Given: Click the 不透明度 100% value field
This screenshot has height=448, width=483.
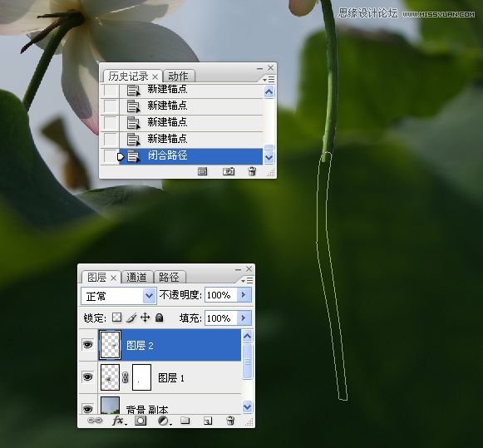Looking at the screenshot, I should point(221,295).
